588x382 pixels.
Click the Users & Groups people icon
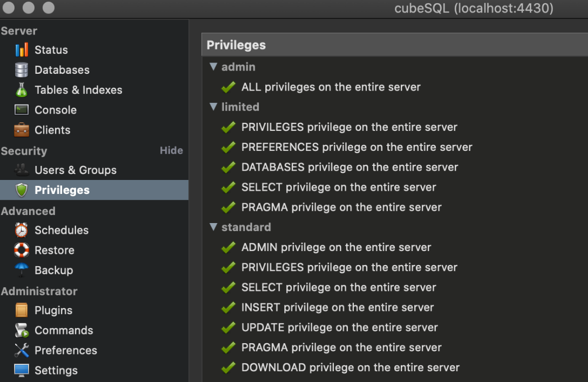click(x=22, y=170)
